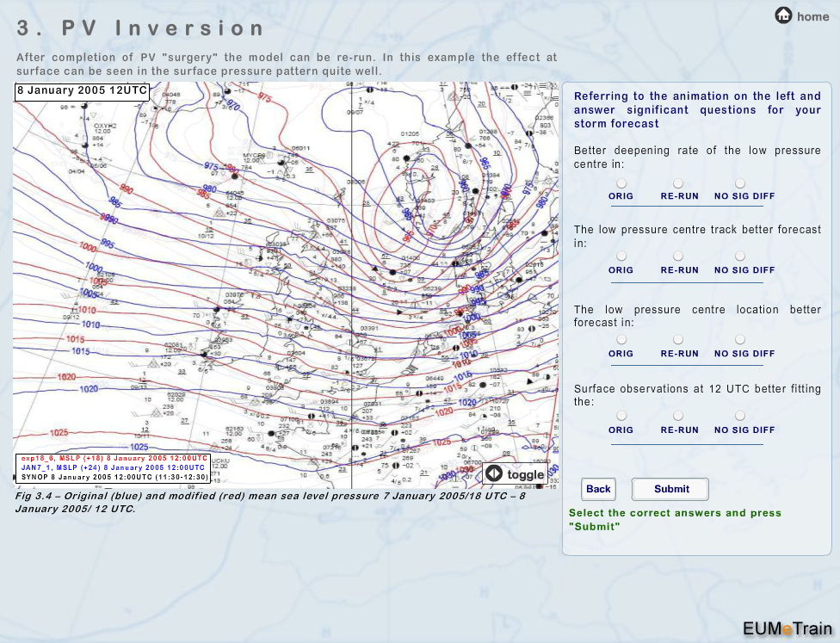Click the toggle button on the pressure map
840x643 pixels.
(515, 474)
